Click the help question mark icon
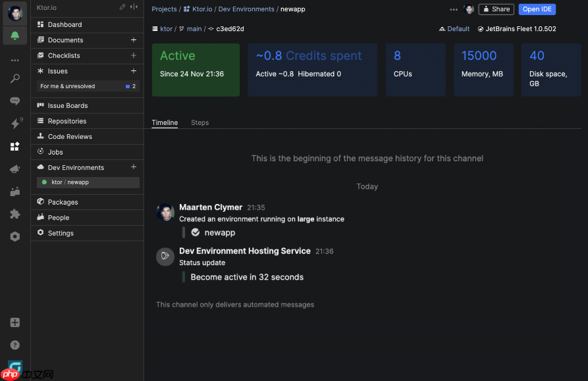The width and height of the screenshot is (588, 381). click(x=14, y=345)
